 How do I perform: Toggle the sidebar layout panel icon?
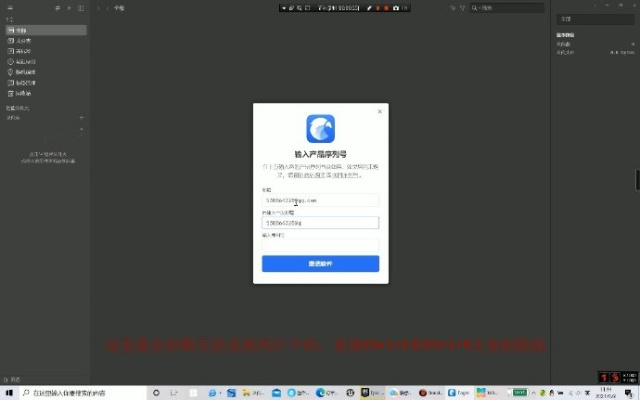coord(81,8)
